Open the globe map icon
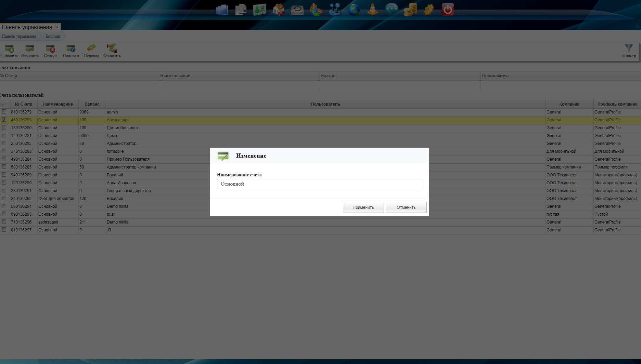641x364 pixels. tap(354, 9)
